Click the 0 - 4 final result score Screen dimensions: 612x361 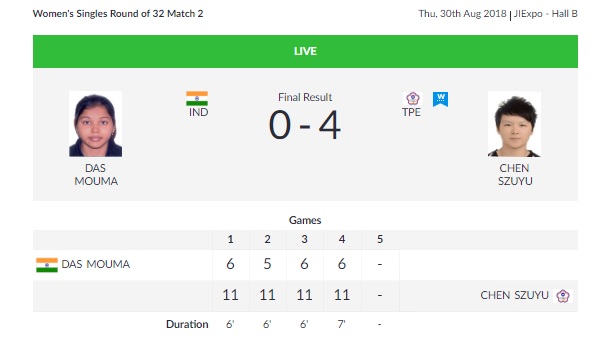pos(305,125)
